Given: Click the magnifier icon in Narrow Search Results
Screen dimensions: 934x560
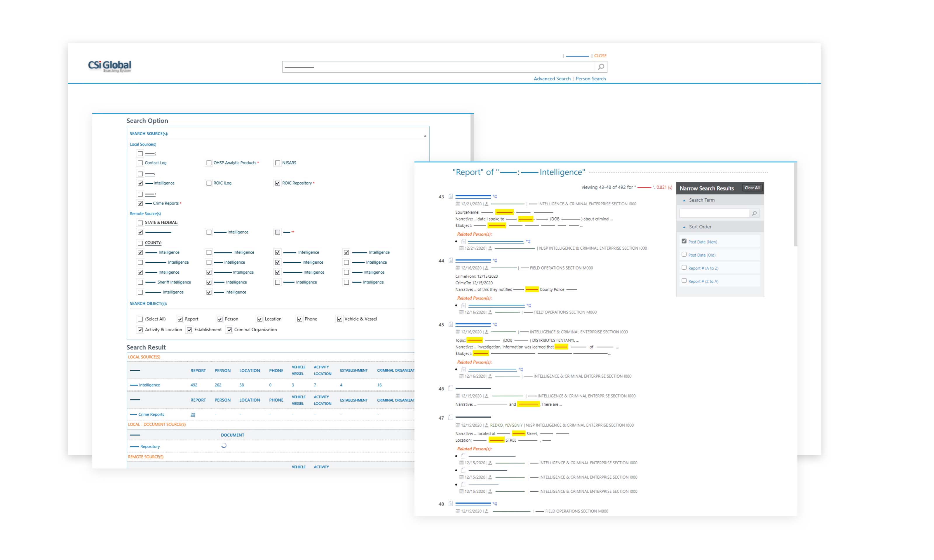Looking at the screenshot, I should pos(754,213).
